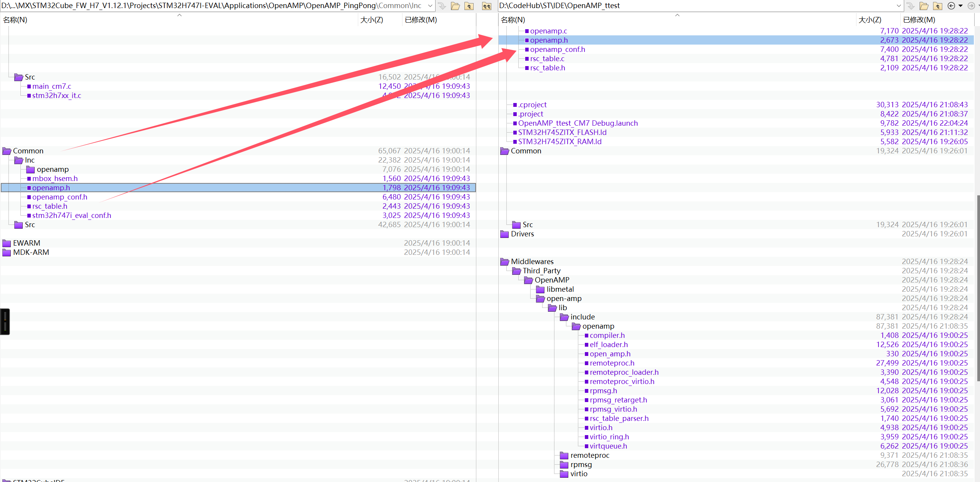Screen dimensions: 980x482
Task: Click right pane back navigation arrow
Action: (x=951, y=6)
